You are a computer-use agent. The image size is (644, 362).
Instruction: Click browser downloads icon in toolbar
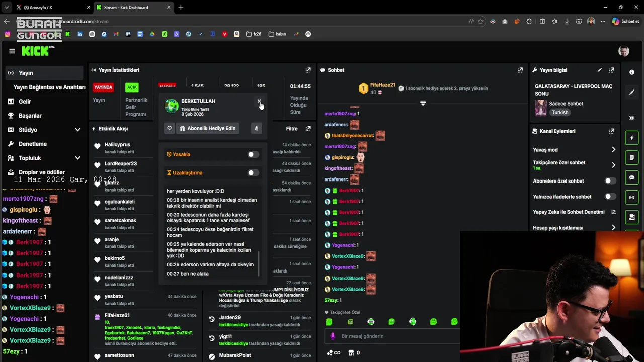567,21
